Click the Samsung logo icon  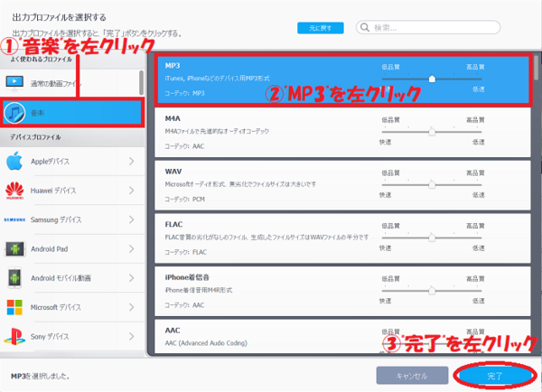14,219
